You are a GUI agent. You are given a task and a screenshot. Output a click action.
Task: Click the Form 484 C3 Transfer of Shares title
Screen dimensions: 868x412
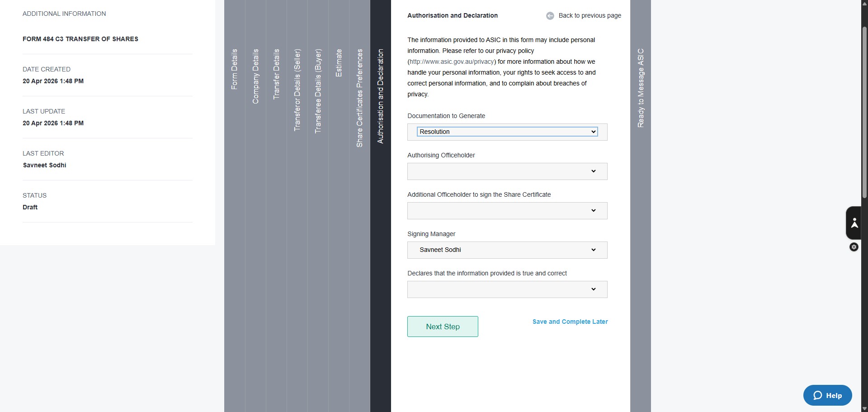[80, 39]
